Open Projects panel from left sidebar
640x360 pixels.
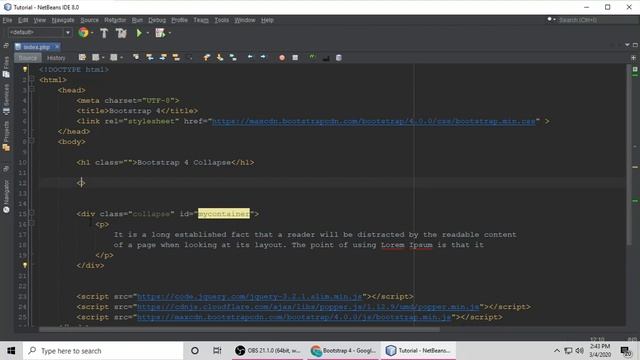click(6, 136)
